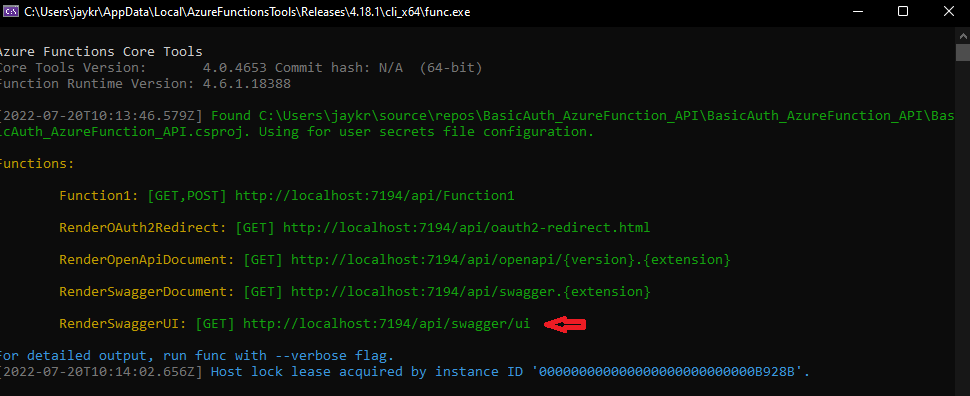Open the swagger.{extension} URL
970x396 pixels.
tap(471, 291)
